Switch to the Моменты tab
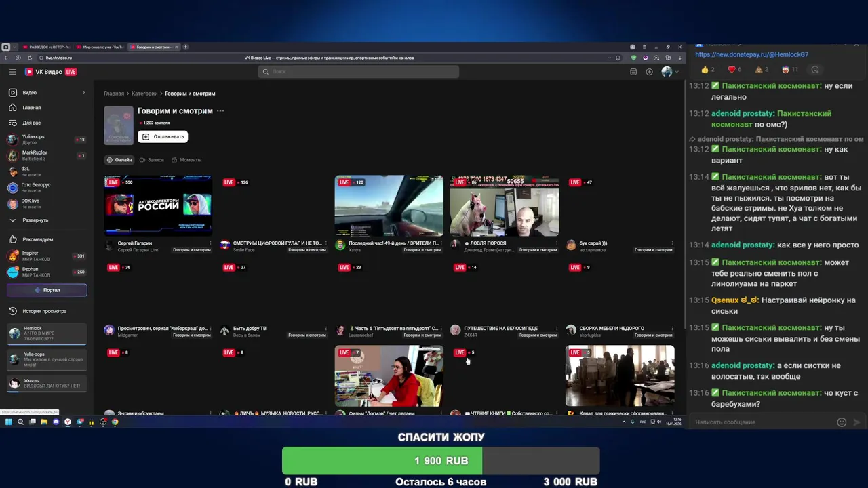Image resolution: width=868 pixels, height=488 pixels. click(x=186, y=160)
